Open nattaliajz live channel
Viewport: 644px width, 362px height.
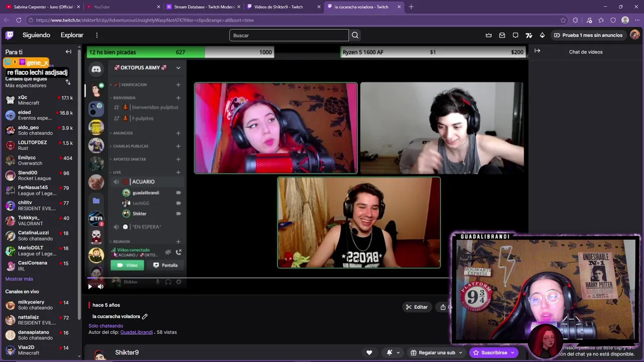pyautogui.click(x=39, y=320)
